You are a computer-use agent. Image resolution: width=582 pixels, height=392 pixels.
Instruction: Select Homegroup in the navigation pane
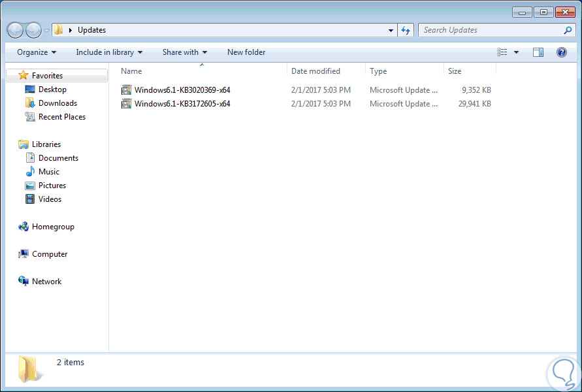point(53,227)
